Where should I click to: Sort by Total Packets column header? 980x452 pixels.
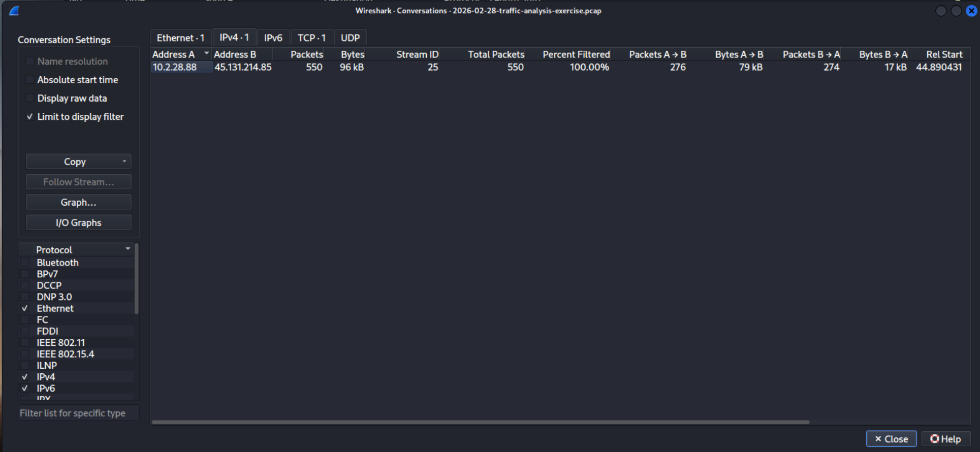point(483,54)
